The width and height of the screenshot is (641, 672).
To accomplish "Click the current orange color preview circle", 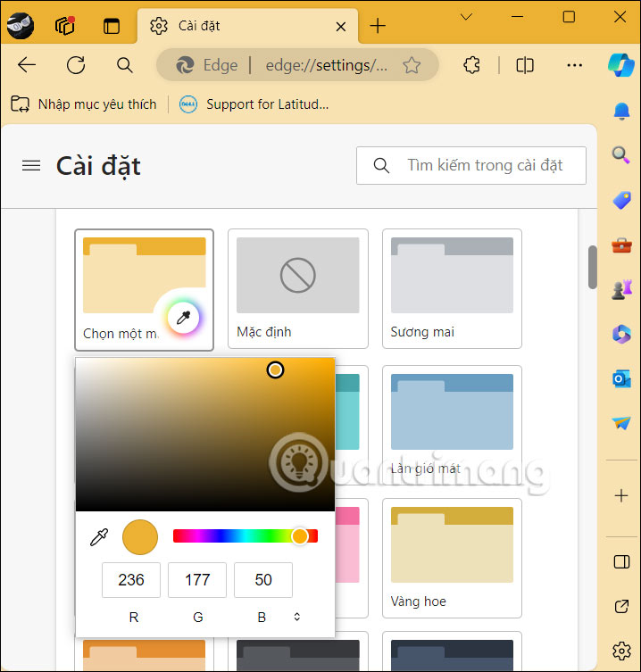I will pos(140,537).
